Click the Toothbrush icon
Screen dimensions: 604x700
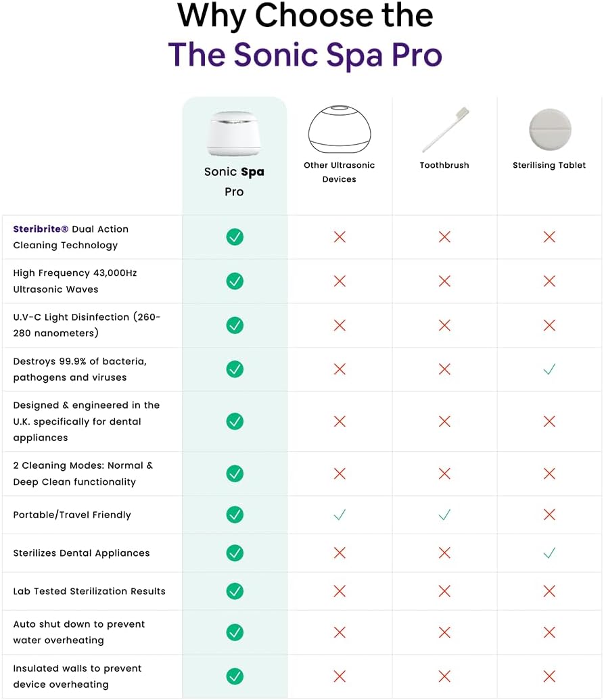(x=444, y=130)
